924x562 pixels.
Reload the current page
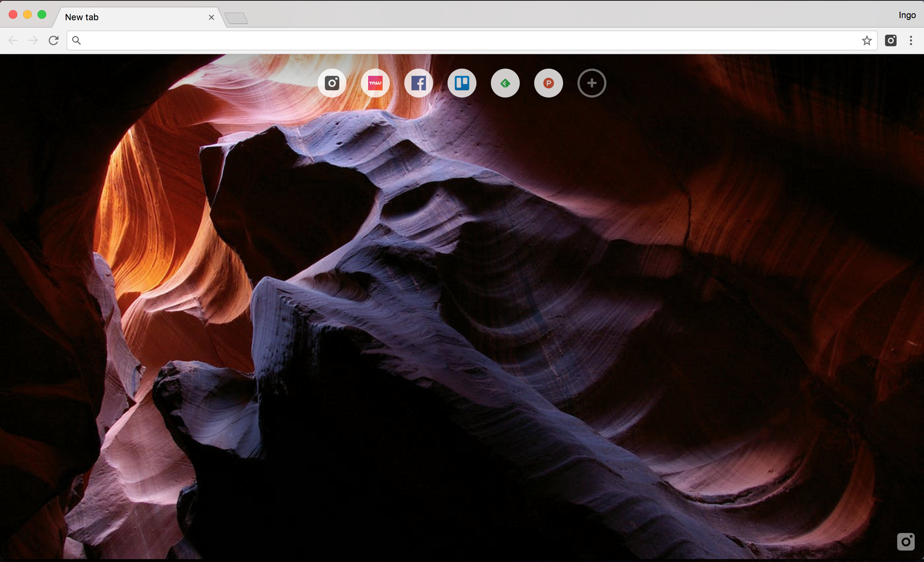click(x=54, y=40)
